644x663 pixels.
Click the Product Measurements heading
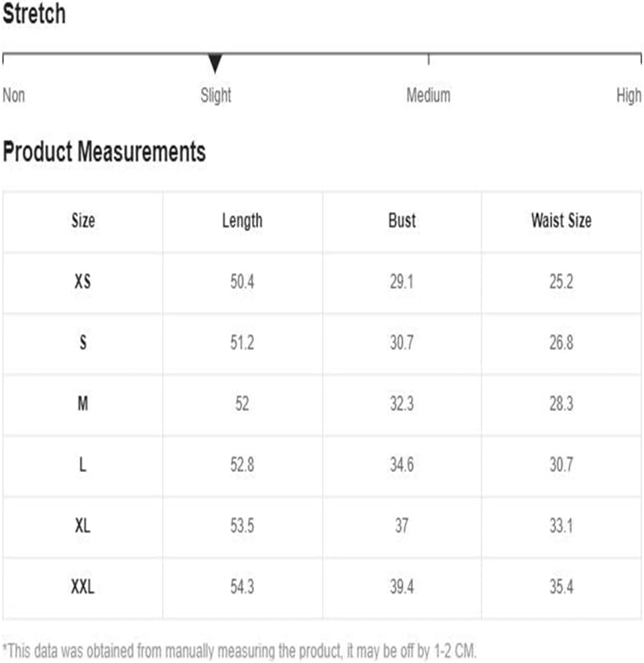tap(104, 152)
